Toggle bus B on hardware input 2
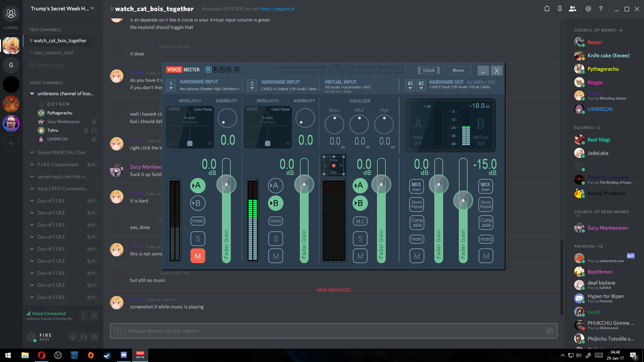The image size is (644, 362). pos(276,203)
